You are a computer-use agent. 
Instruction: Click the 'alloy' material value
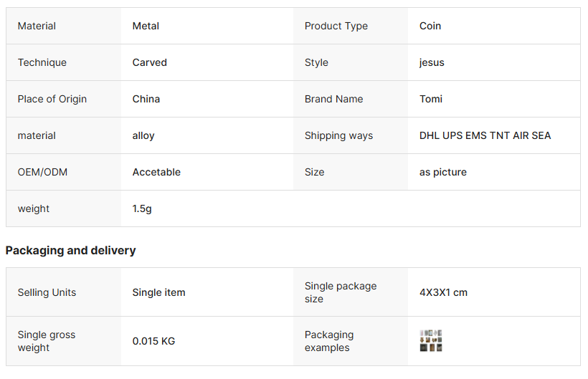pyautogui.click(x=143, y=135)
